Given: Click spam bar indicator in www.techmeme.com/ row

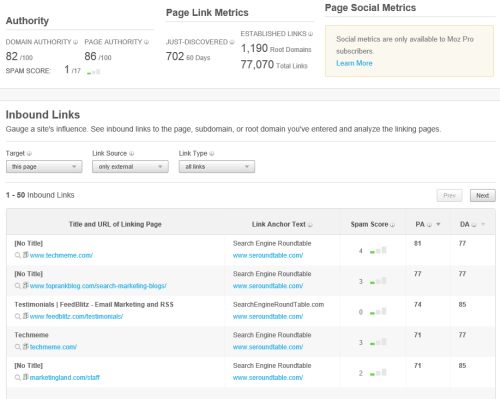Looking at the screenshot, I should coord(378,250).
